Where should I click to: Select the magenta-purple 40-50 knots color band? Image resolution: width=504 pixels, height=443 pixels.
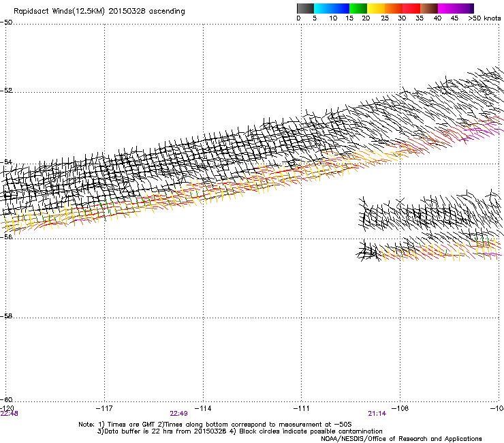click(456, 8)
